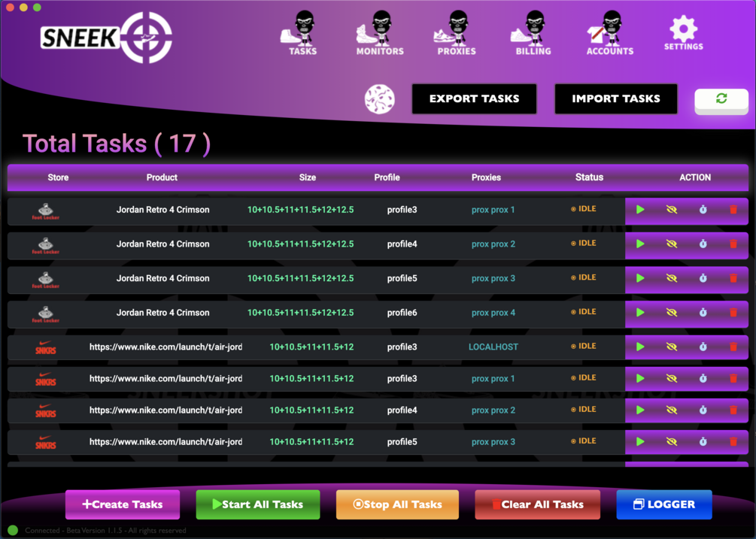Click the Status column header
The width and height of the screenshot is (756, 539).
click(589, 177)
